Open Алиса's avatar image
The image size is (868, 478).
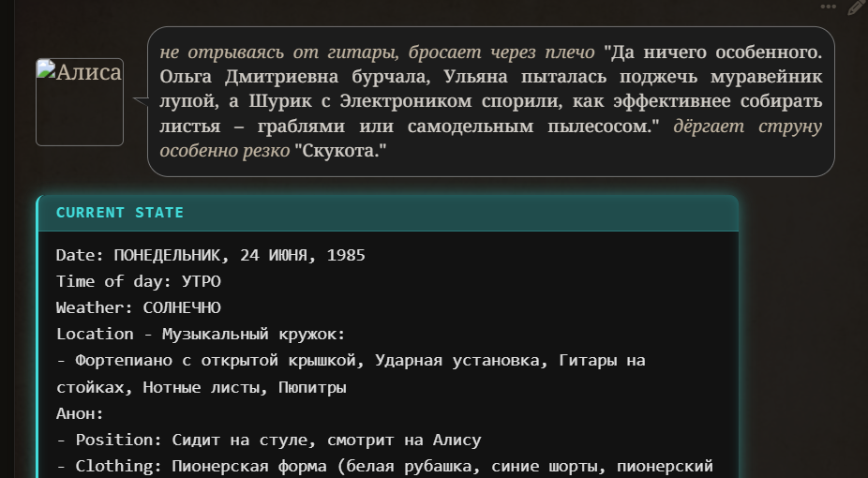point(80,102)
